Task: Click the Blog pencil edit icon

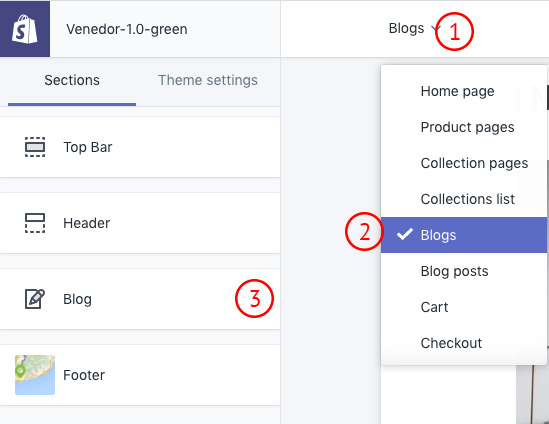Action: pos(35,299)
